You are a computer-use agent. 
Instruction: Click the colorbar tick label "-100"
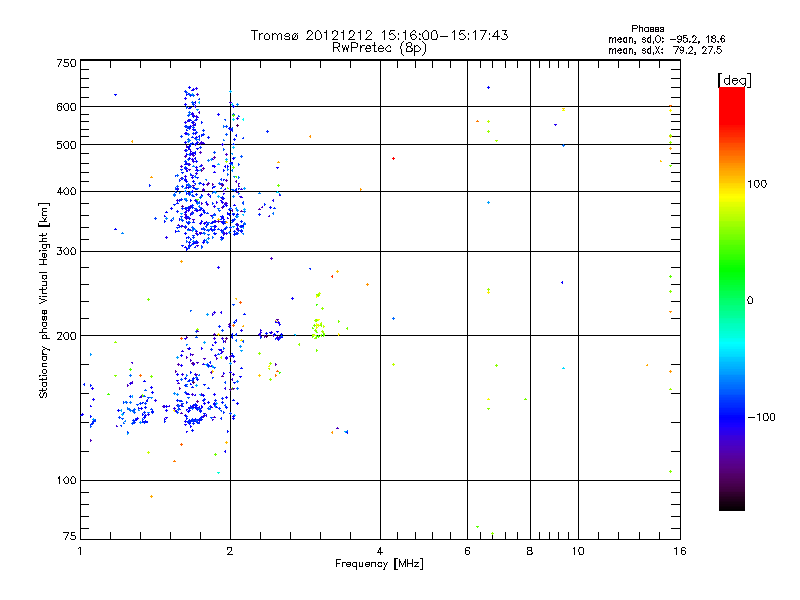pos(761,417)
